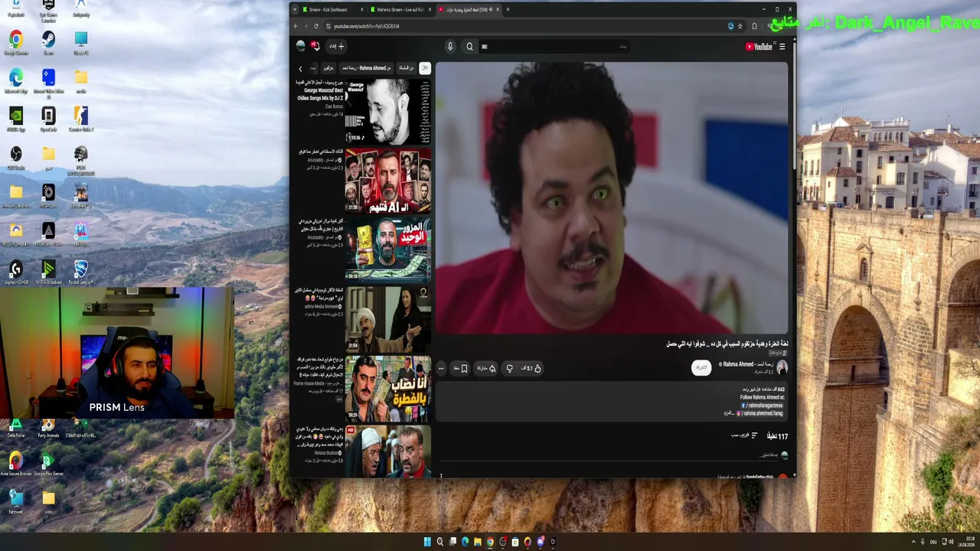Open the YouTube notifications bell

click(315, 46)
